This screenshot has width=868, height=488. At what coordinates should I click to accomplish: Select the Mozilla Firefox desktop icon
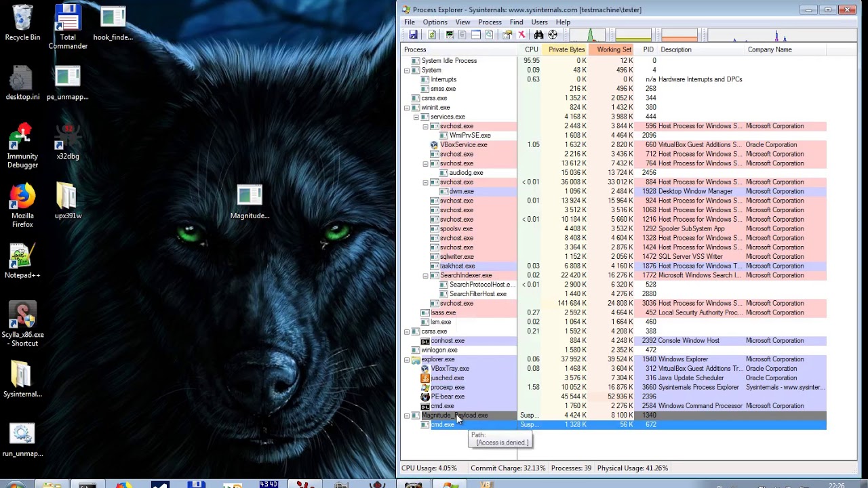22,206
